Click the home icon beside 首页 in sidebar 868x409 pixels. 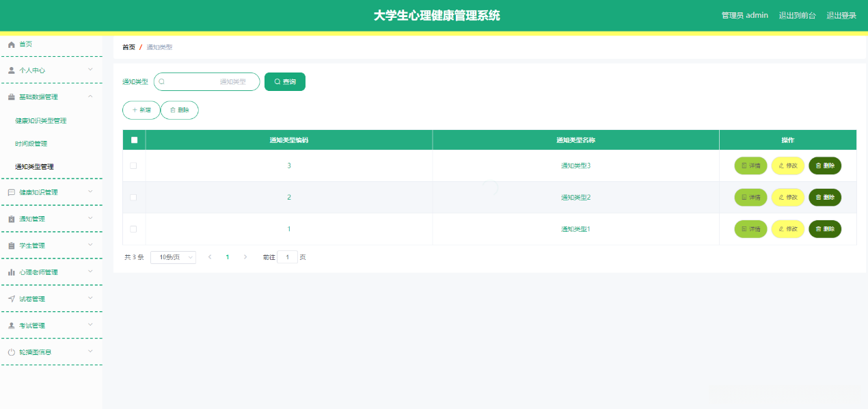tap(11, 44)
